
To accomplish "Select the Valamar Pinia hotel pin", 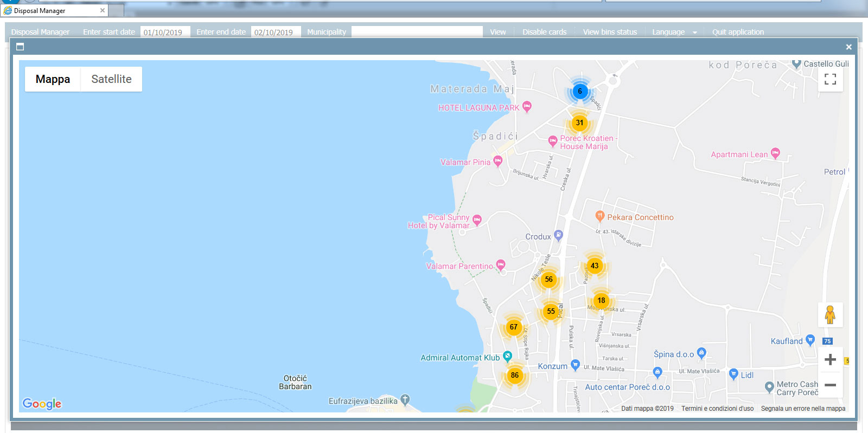I will point(498,161).
